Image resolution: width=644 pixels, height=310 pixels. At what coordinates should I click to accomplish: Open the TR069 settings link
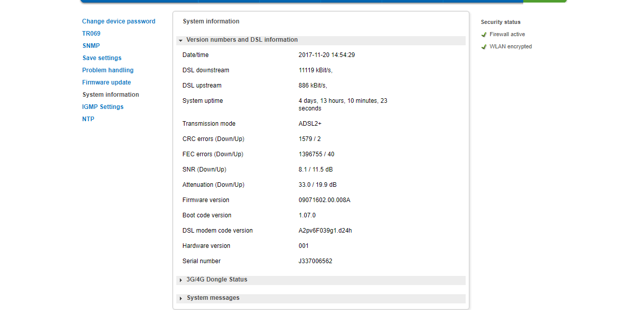pos(91,34)
